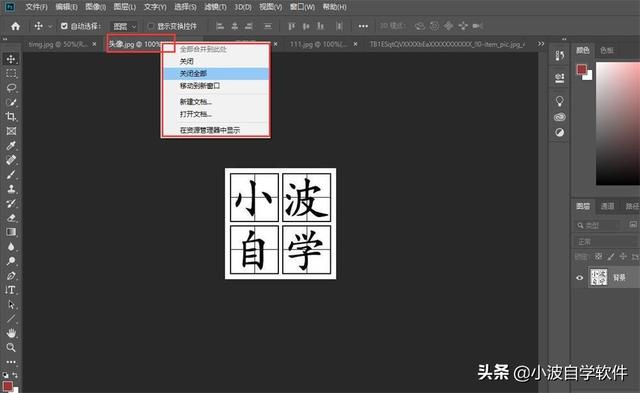640x393 pixels.
Task: Select the History Brush tool
Action: pyautogui.click(x=11, y=203)
